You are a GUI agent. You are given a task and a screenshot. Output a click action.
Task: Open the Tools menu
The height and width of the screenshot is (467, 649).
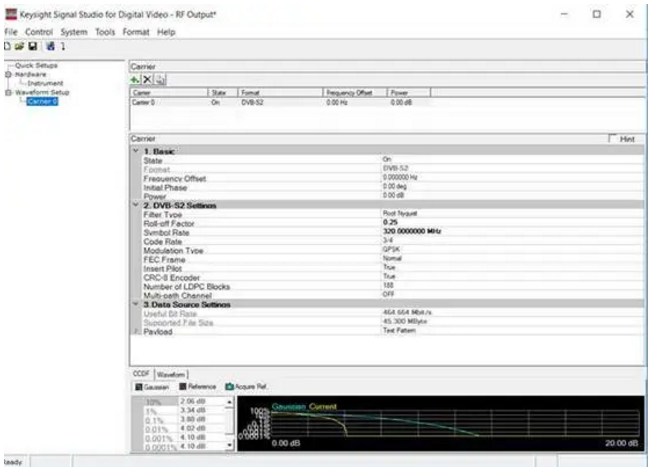(105, 32)
